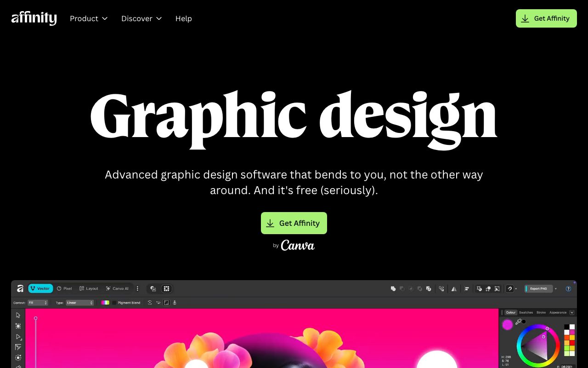Select the Move tool in the left toolbar
Viewport: 588px width, 368px height.
pos(18,315)
